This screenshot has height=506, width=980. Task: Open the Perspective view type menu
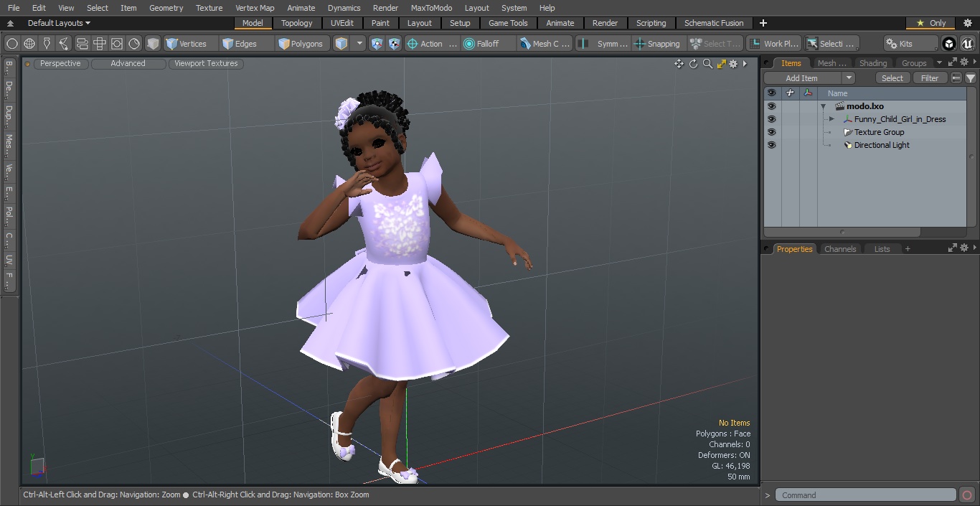(x=60, y=63)
